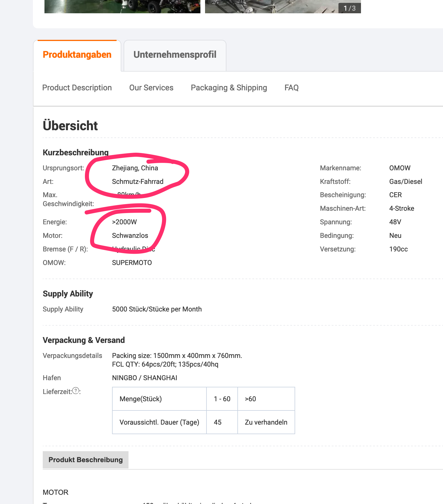
Task: Click the bold Supply Ability heading
Action: [x=68, y=294]
